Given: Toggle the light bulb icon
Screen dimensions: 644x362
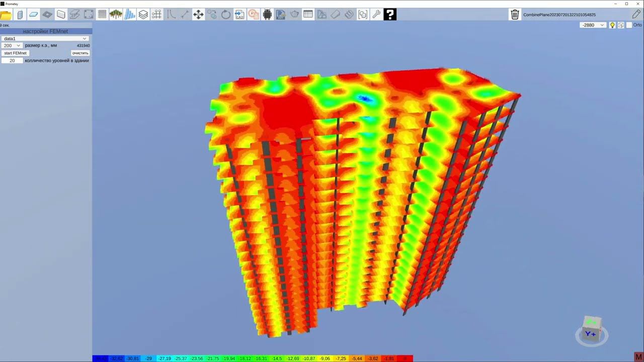Looking at the screenshot, I should 612,25.
